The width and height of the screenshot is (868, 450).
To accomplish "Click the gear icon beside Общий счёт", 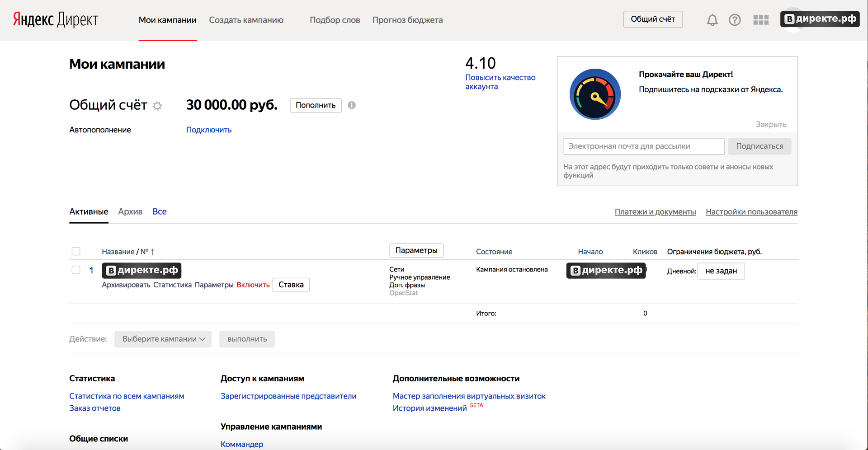I will tap(157, 106).
